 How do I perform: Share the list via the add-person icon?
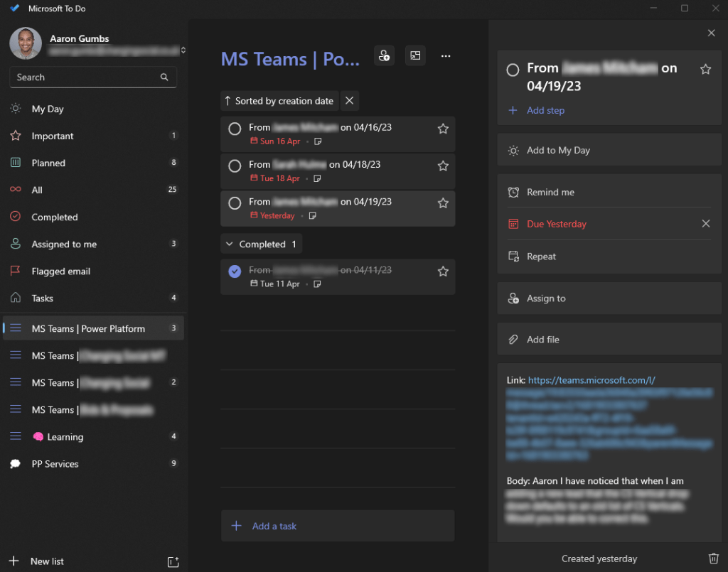tap(384, 55)
